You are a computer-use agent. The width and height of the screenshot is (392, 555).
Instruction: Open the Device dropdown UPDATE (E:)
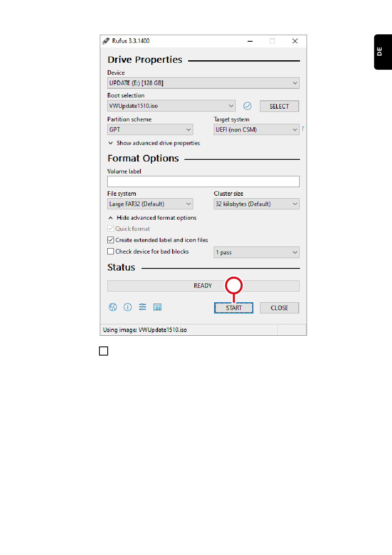(203, 83)
